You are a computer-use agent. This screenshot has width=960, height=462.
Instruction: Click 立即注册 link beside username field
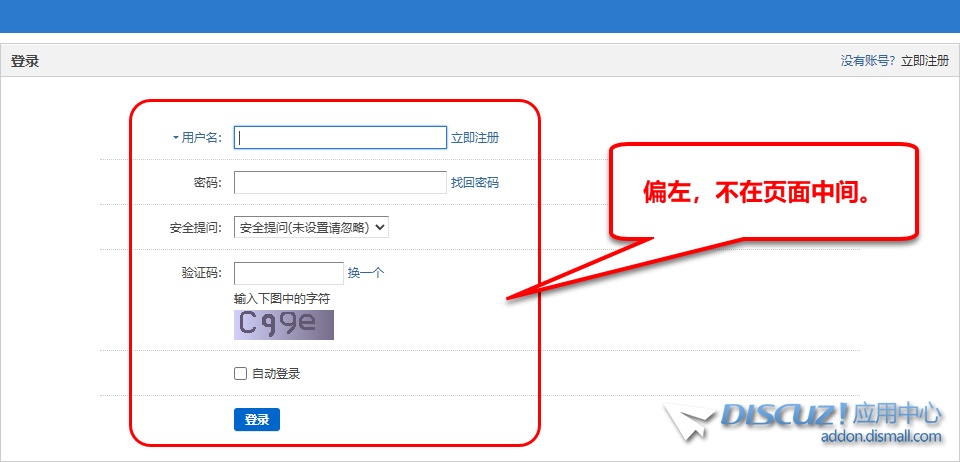[x=474, y=138]
